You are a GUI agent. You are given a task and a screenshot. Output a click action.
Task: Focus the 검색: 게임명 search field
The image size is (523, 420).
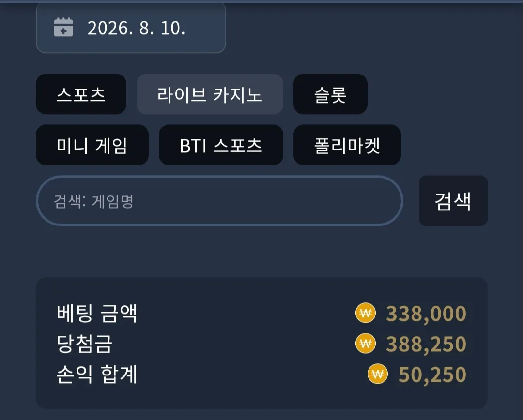219,201
